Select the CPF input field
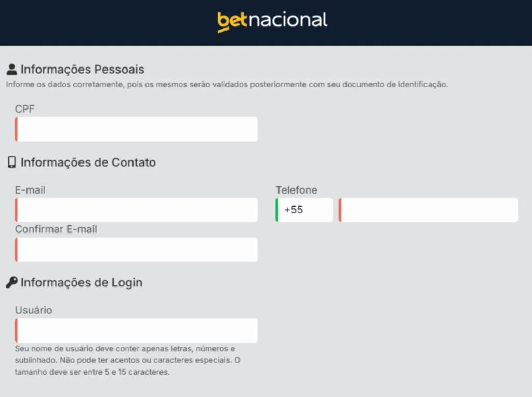Image resolution: width=532 pixels, height=397 pixels. click(135, 129)
